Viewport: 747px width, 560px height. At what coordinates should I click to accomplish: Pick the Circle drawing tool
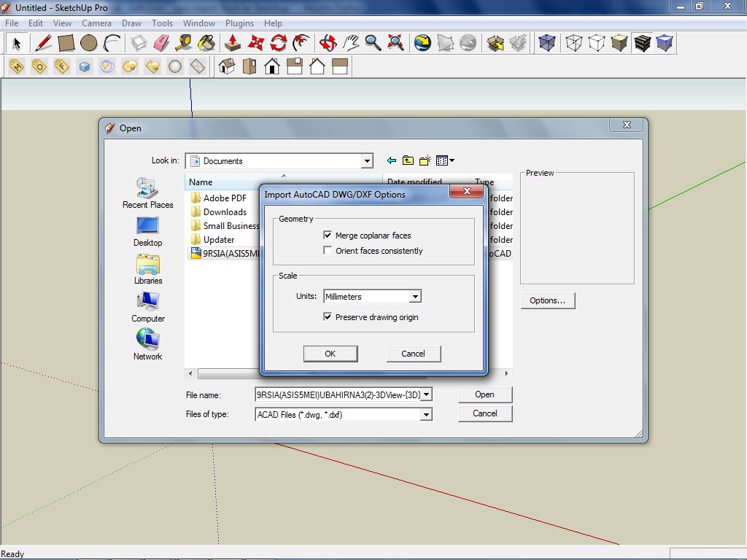point(88,43)
